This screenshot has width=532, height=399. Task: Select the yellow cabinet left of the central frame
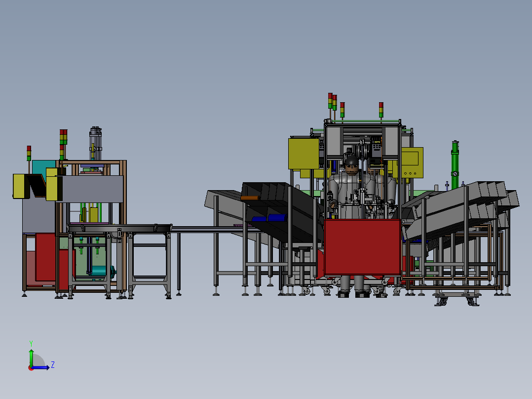click(x=304, y=154)
